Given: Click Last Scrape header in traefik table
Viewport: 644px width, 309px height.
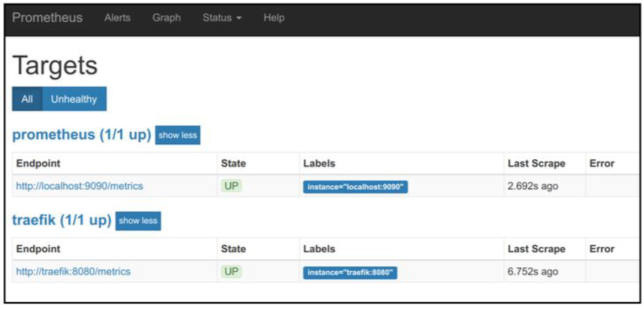Looking at the screenshot, I should pyautogui.click(x=536, y=249).
